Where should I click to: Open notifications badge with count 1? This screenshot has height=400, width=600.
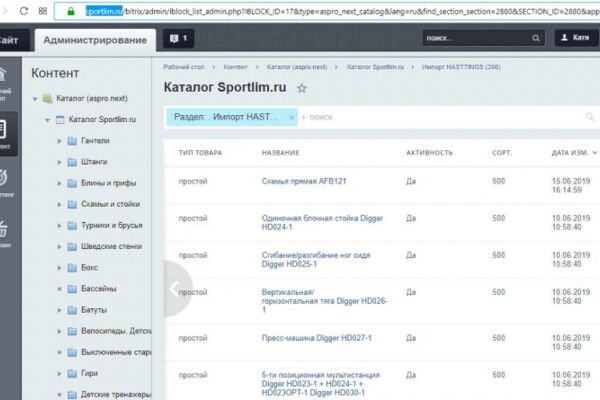click(x=178, y=38)
